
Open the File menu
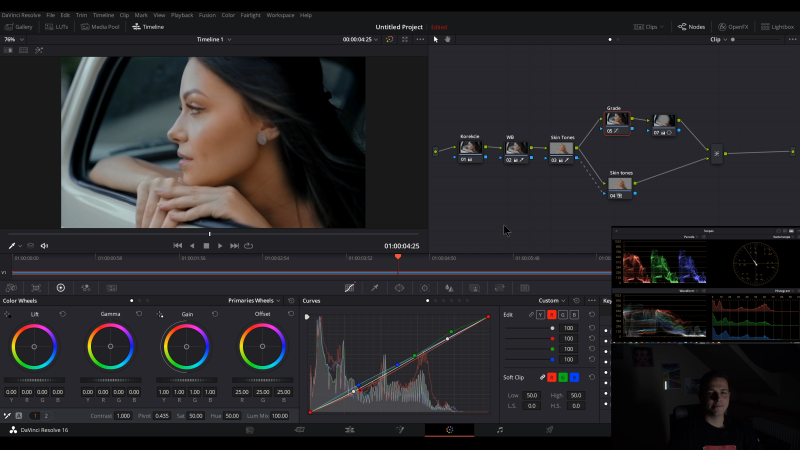point(51,15)
